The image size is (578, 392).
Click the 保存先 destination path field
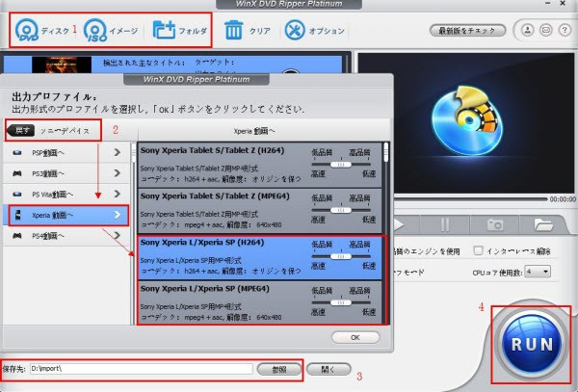(142, 369)
